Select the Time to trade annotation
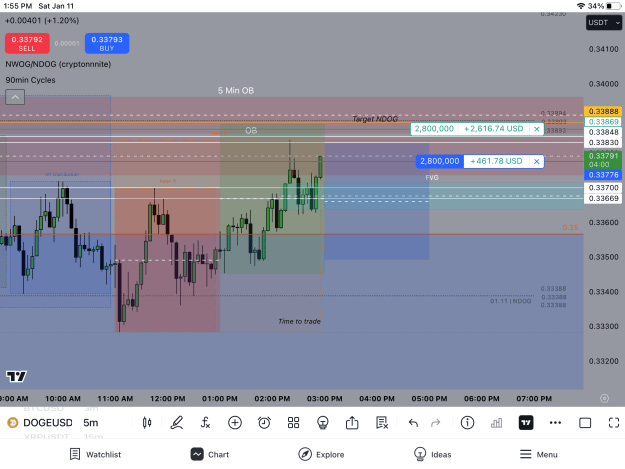 (x=299, y=321)
